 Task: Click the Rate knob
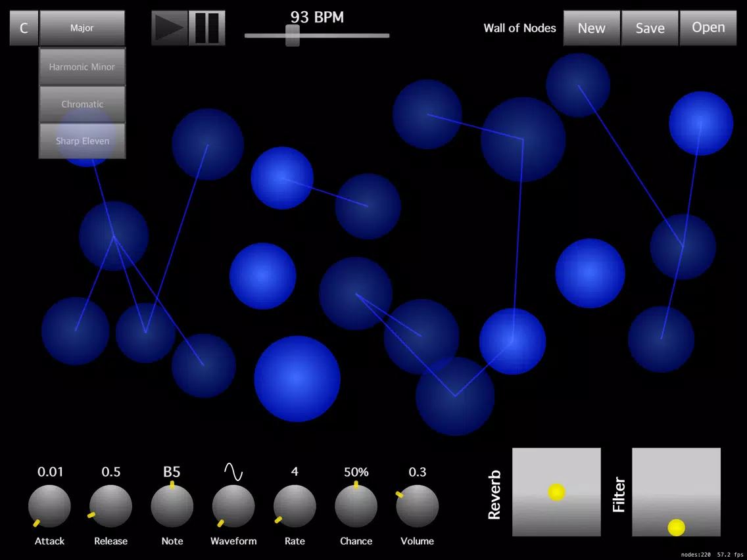click(x=295, y=506)
